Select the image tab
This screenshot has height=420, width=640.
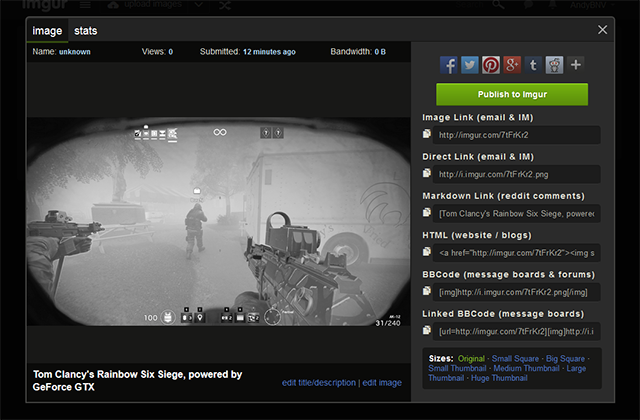pyautogui.click(x=47, y=31)
